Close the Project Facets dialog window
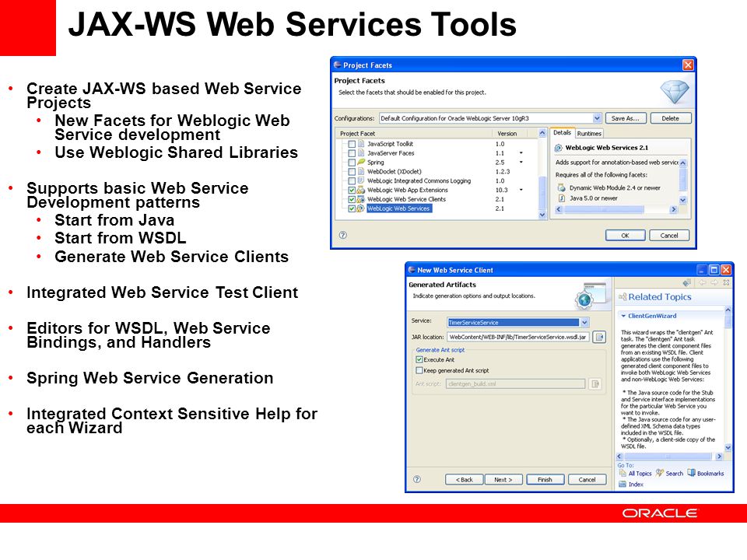 pyautogui.click(x=688, y=65)
